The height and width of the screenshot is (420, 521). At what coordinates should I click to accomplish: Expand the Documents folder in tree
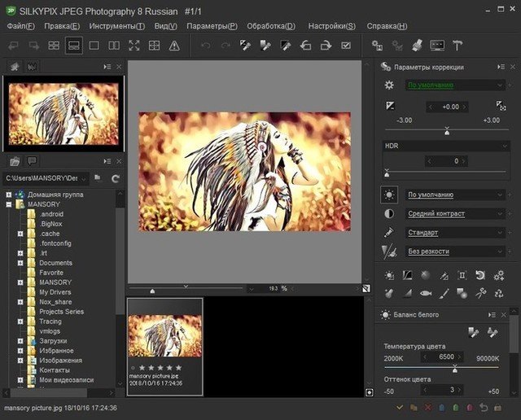pos(20,263)
